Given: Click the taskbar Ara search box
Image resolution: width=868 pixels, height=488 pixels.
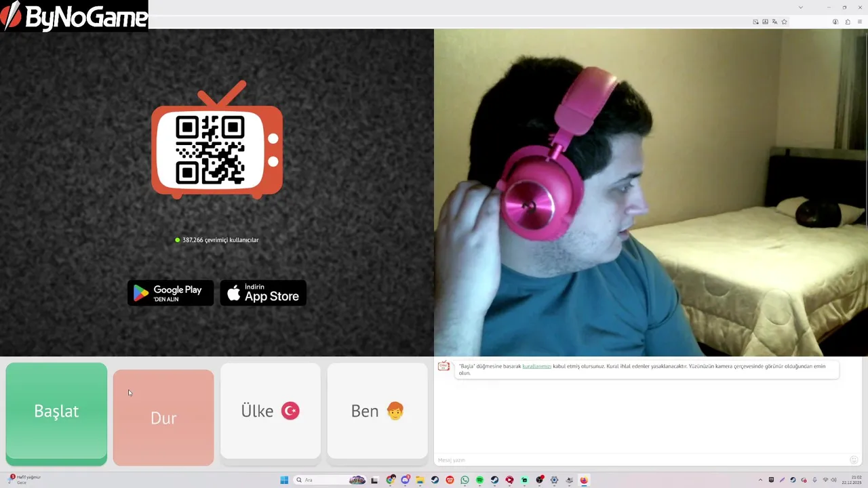Looking at the screenshot, I should 331,480.
